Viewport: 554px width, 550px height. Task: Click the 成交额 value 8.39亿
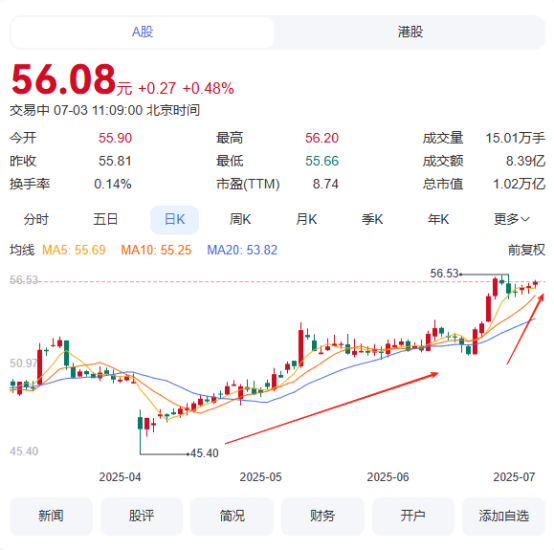(525, 161)
